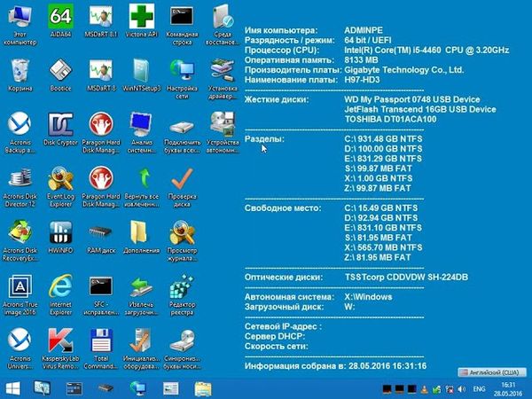The image size is (532, 399).
Task: Select the 'Корзина' recycle bin icon
Action: point(20,74)
